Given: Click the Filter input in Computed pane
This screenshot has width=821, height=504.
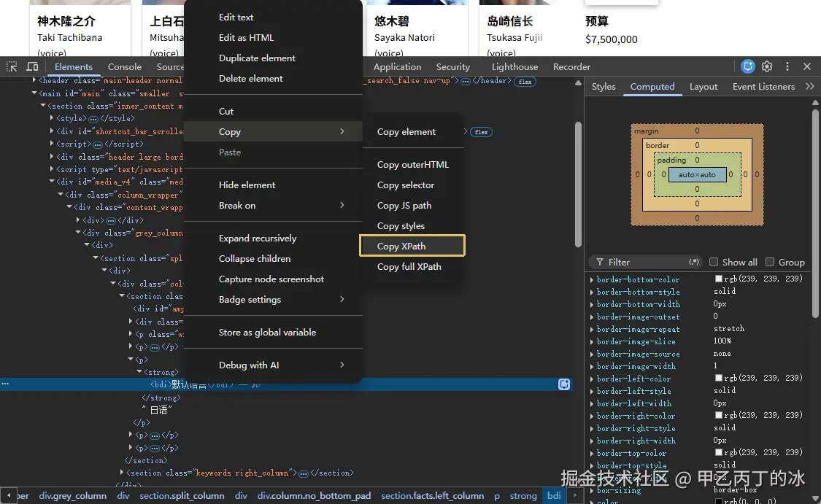Looking at the screenshot, I should click(647, 262).
